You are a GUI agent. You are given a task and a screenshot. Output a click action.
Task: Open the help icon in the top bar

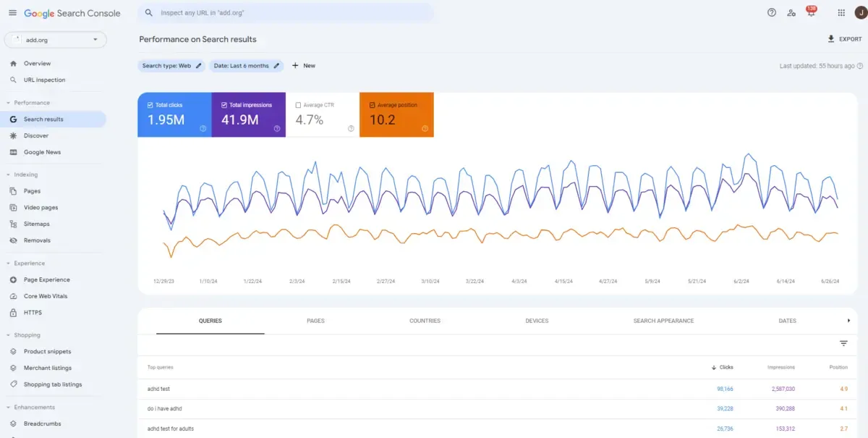click(x=771, y=12)
